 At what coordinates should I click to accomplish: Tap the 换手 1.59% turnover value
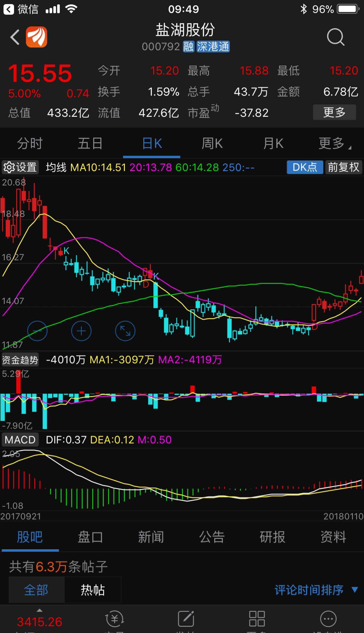139,92
